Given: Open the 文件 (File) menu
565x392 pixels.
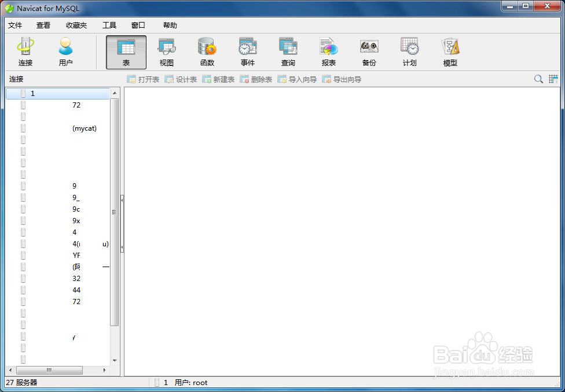Looking at the screenshot, I should [15, 25].
